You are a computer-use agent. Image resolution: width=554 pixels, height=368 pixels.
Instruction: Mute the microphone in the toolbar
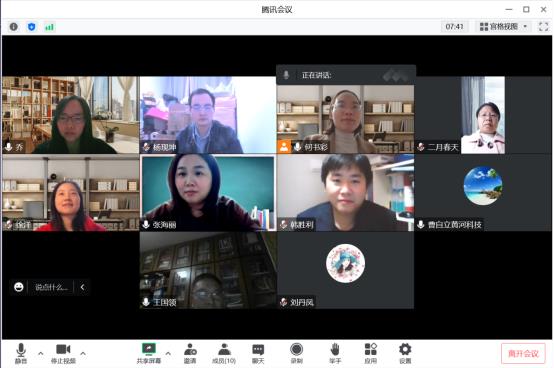[21, 353]
